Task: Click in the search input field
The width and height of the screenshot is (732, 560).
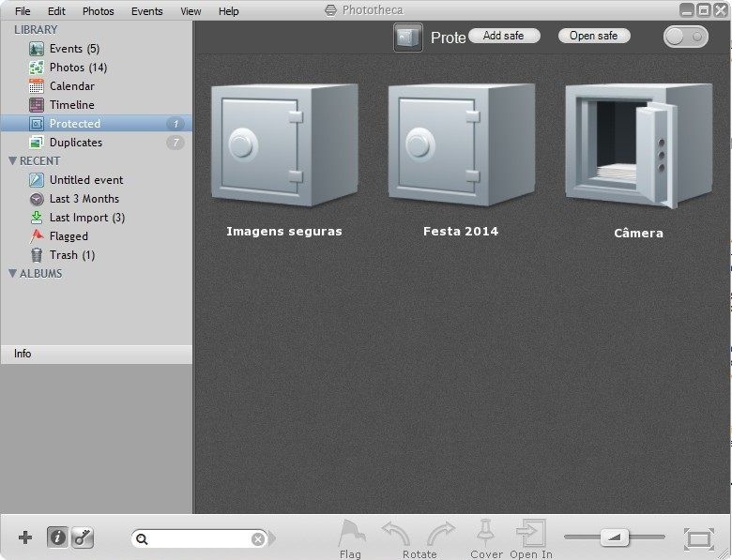Action: (x=200, y=539)
